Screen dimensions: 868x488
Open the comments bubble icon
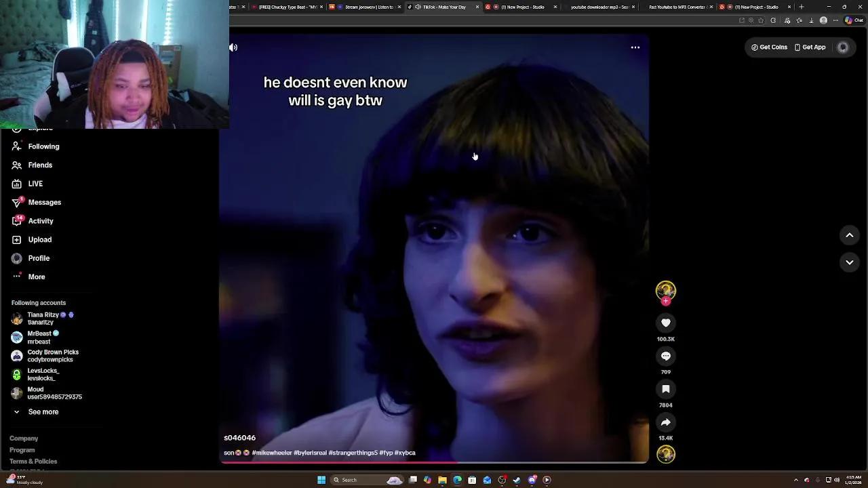(x=666, y=357)
